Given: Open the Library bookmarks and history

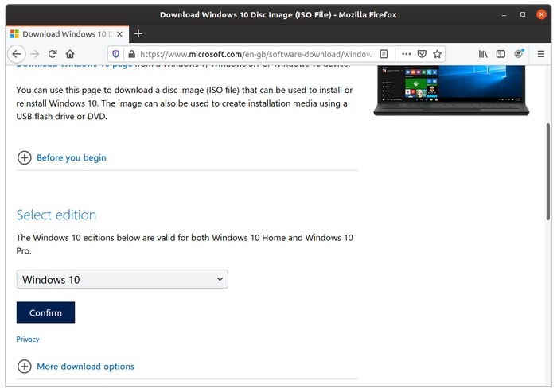Looking at the screenshot, I should [x=483, y=54].
